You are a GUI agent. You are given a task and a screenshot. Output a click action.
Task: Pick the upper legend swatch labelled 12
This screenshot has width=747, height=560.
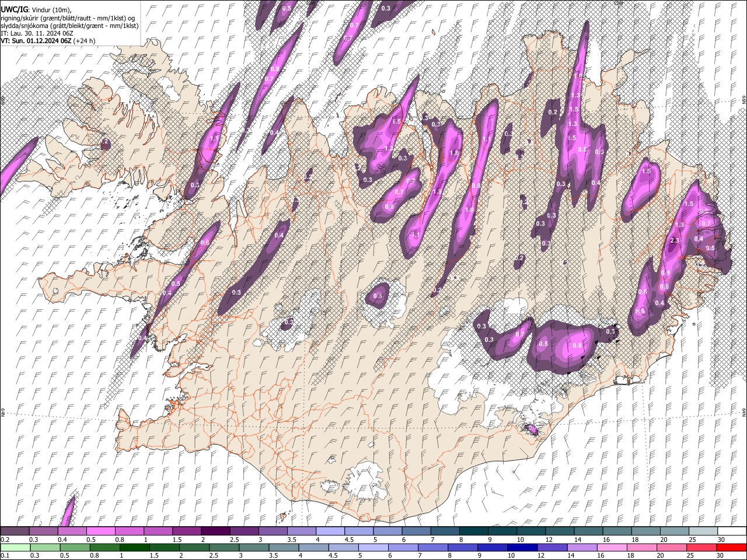(559, 531)
